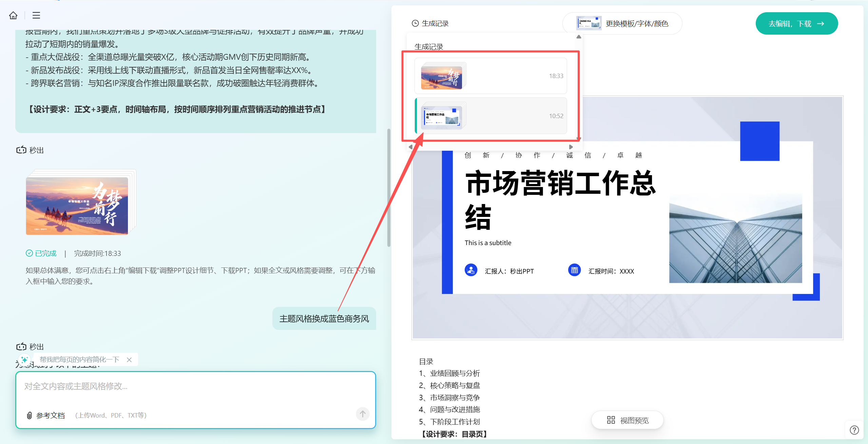
Task: Click the slide title 市场营销工作总结
Action: click(x=560, y=200)
